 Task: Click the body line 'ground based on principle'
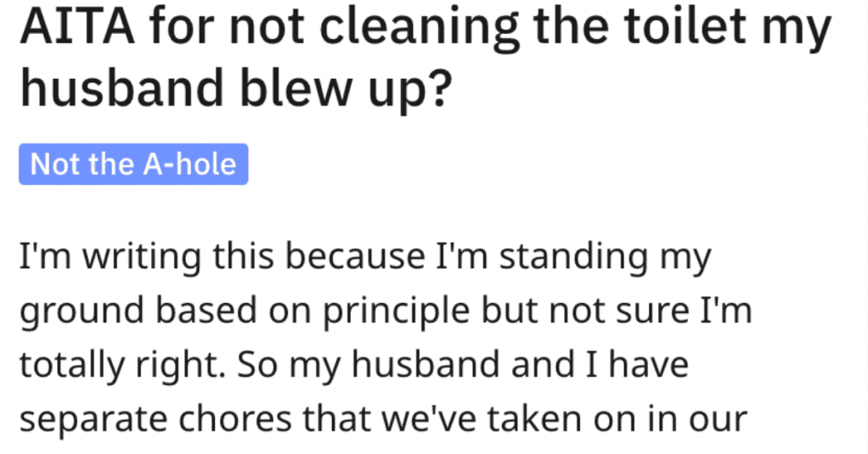point(386,312)
